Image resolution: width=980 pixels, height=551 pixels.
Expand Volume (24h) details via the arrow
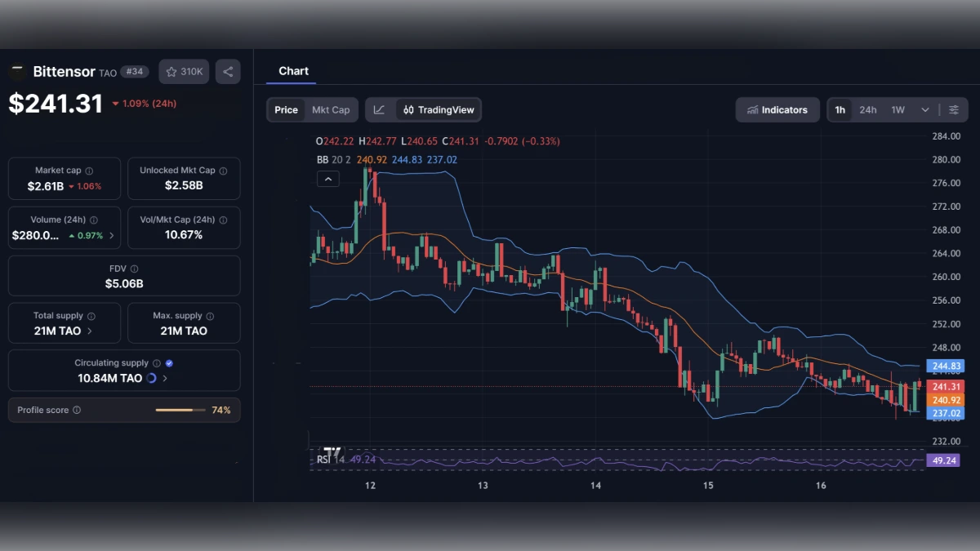click(111, 235)
